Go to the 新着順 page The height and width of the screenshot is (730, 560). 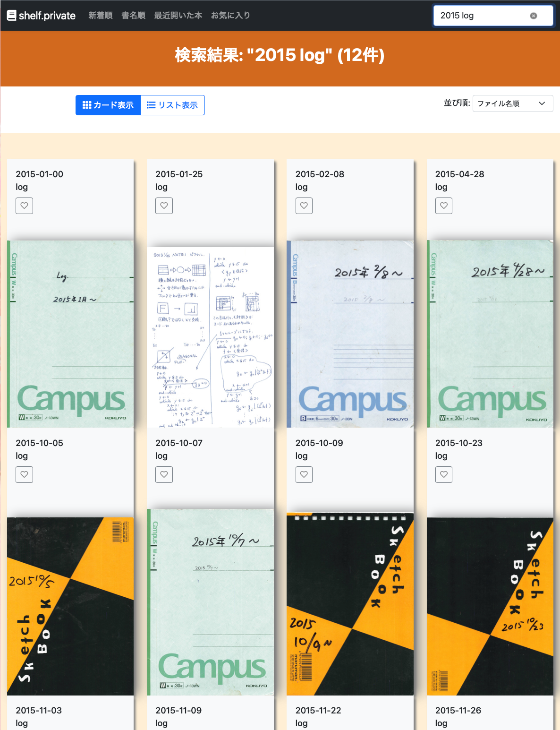[x=101, y=16]
